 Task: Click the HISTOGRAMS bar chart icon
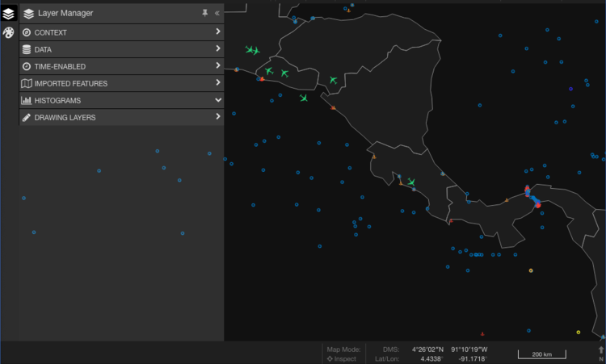27,100
